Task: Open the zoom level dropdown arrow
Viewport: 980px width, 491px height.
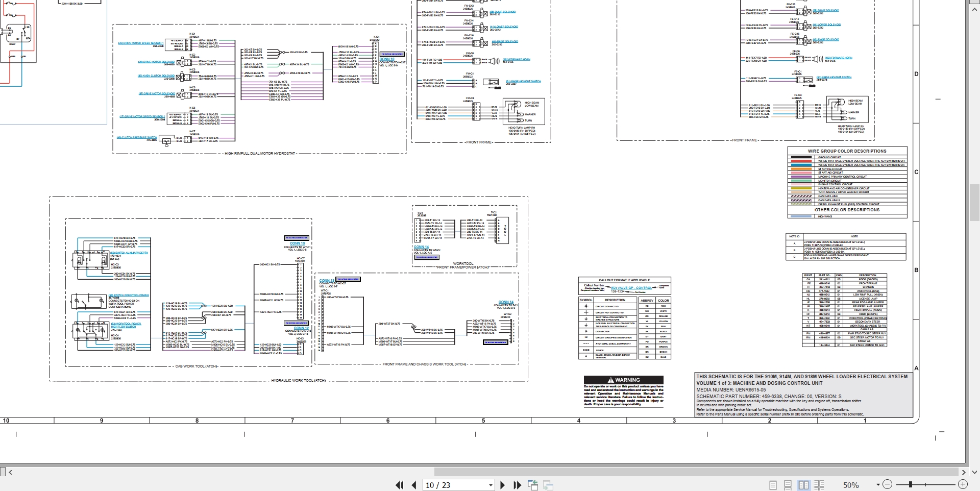Action: pyautogui.click(x=878, y=485)
